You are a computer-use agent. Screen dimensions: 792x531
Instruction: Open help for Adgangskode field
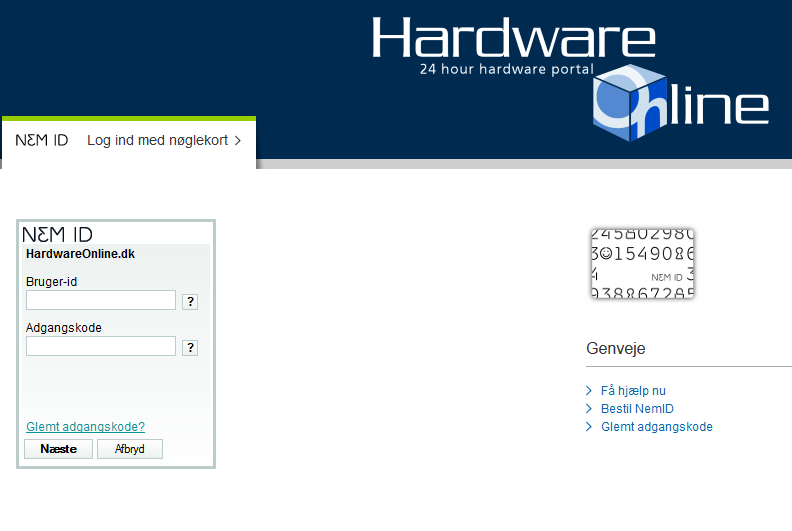pos(190,348)
